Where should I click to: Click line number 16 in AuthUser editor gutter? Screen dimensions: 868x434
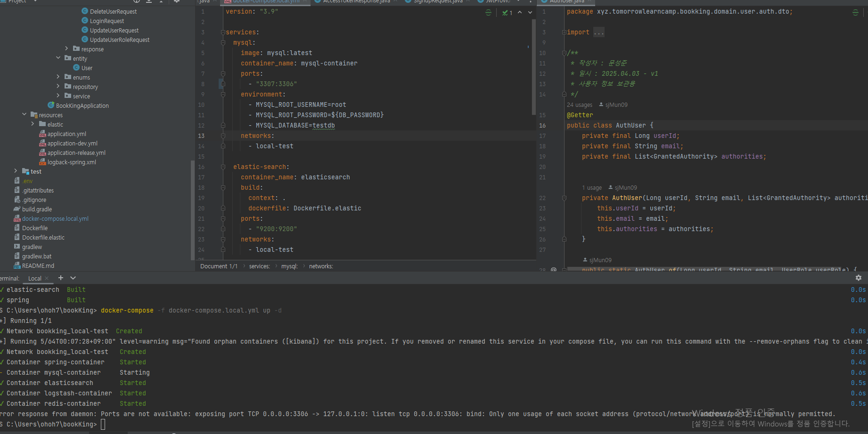coord(542,126)
